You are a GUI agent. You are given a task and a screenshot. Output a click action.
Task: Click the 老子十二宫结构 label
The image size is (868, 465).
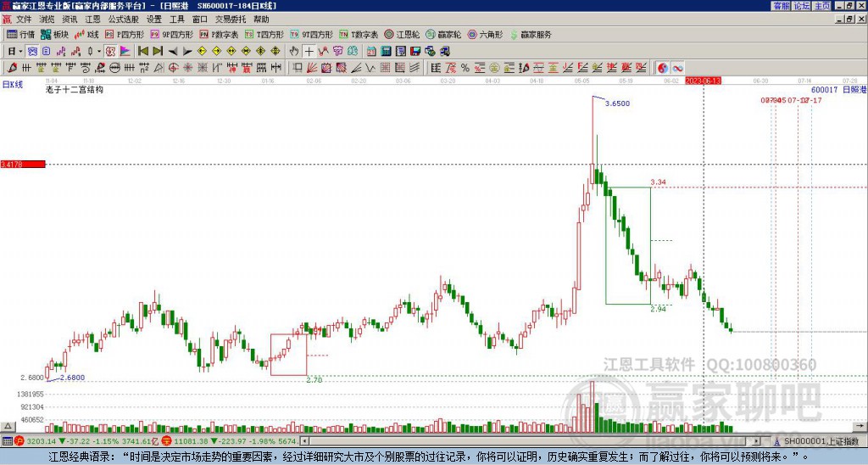click(x=75, y=89)
